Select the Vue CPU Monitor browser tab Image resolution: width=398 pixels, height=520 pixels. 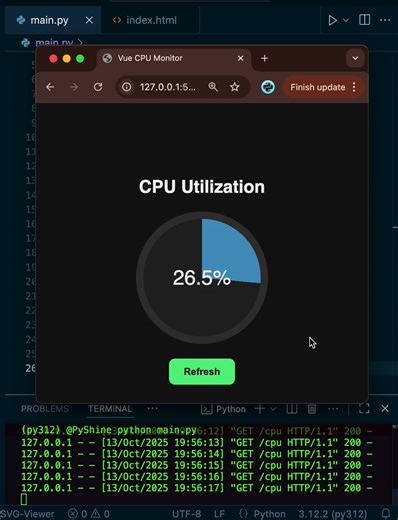coord(150,58)
